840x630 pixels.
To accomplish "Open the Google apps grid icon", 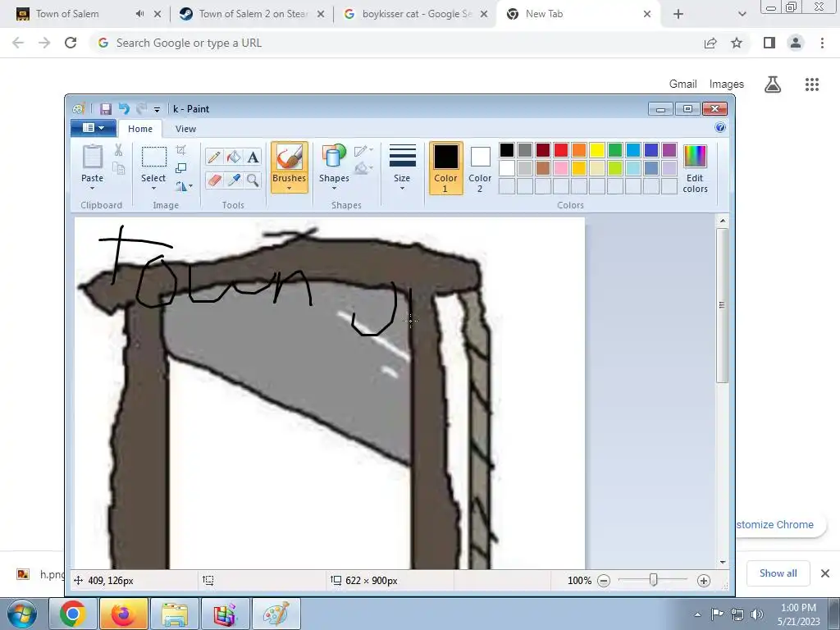I will 811,84.
